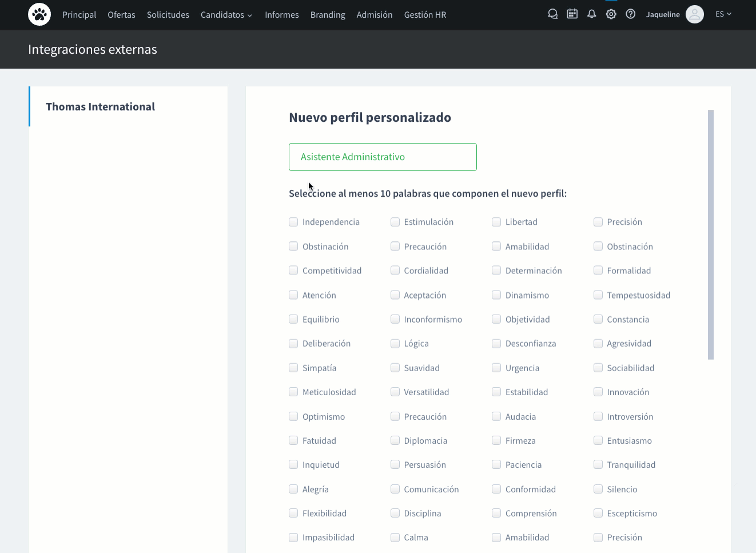Check the Lógica checkbox
The height and width of the screenshot is (553, 756).
click(395, 343)
